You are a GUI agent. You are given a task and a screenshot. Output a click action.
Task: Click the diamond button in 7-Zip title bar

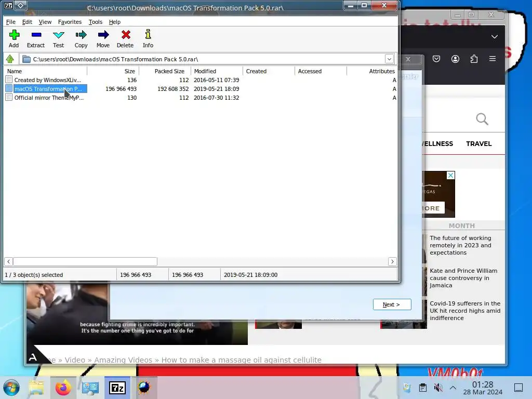[21, 5]
